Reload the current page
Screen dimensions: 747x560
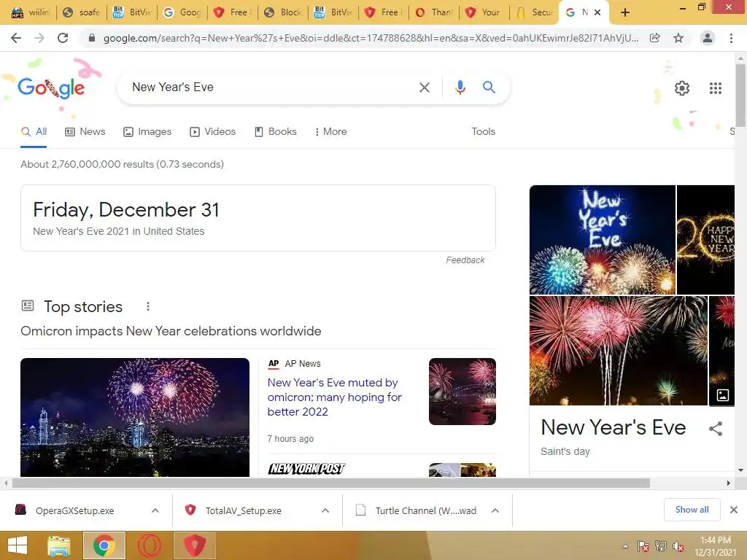coord(63,38)
